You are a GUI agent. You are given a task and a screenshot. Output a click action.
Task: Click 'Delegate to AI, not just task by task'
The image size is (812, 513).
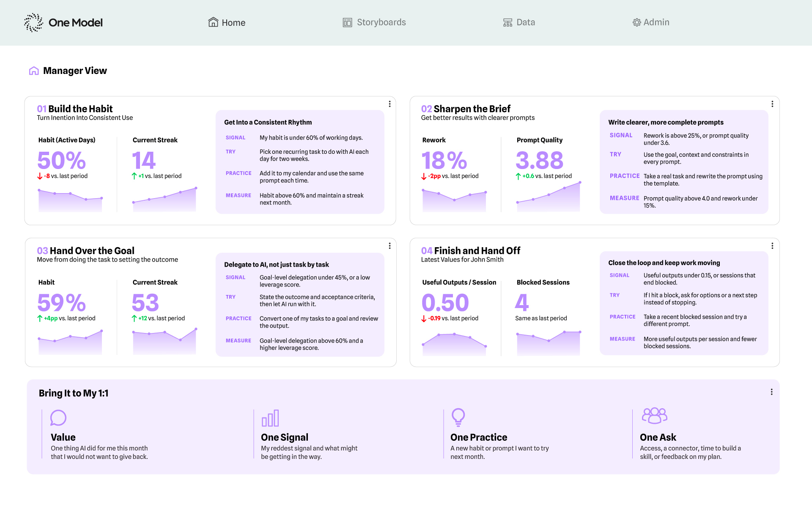(276, 265)
